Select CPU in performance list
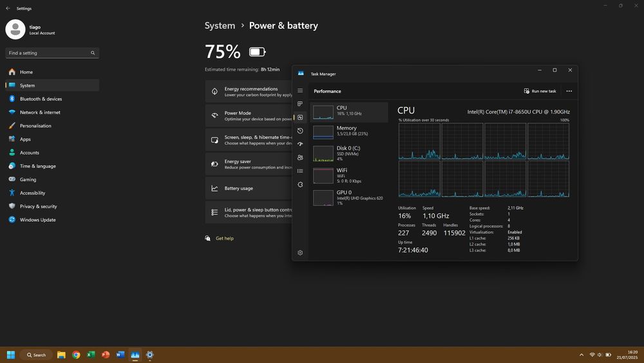The width and height of the screenshot is (644, 363). tap(349, 112)
